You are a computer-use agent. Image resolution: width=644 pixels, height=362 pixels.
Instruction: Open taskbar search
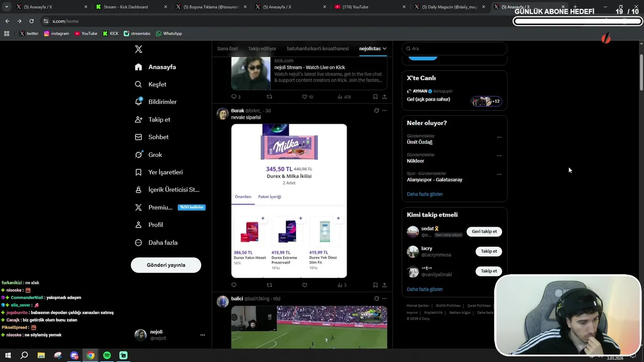(24, 355)
